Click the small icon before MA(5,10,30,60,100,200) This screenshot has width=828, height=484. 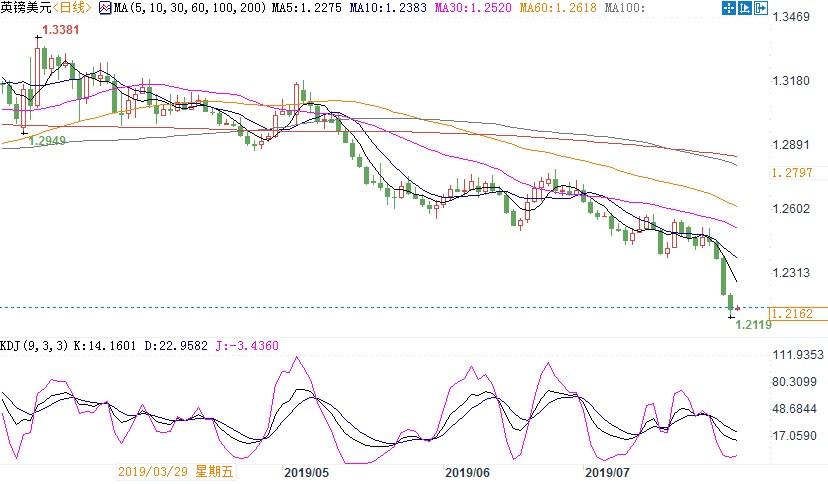click(x=103, y=9)
